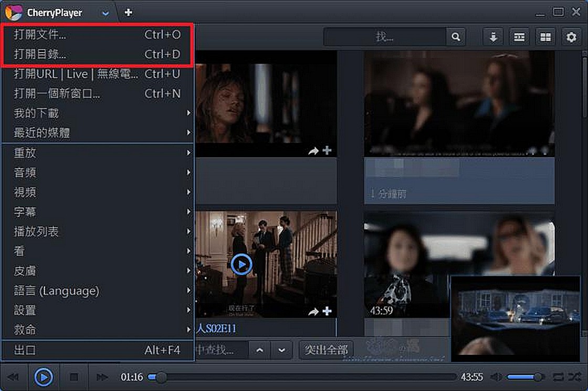
Task: Open the S02E11 episode title link
Action: [x=216, y=328]
